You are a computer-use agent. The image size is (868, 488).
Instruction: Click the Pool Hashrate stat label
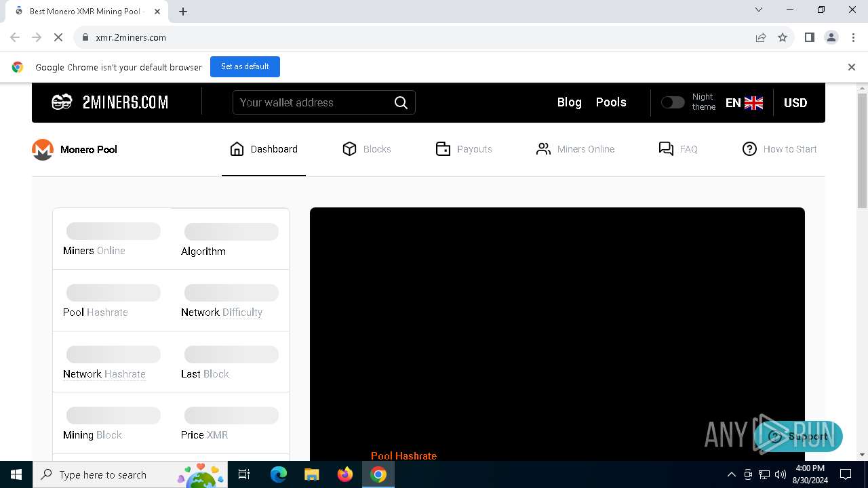96,312
